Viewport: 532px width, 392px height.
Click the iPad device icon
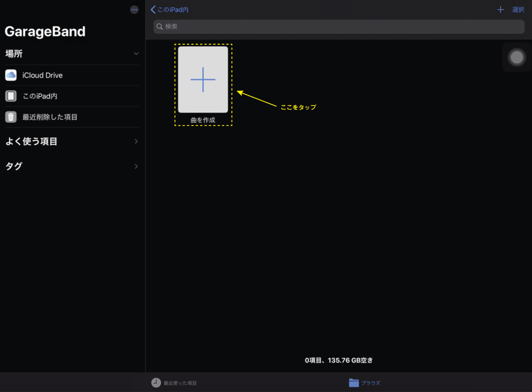click(x=11, y=96)
